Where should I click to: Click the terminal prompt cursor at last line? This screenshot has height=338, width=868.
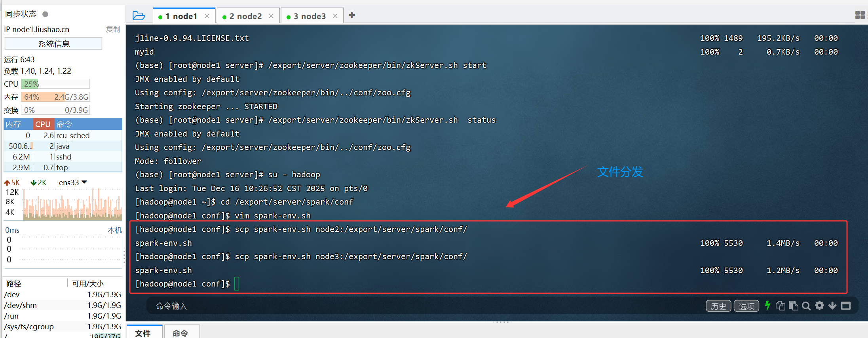pos(237,284)
